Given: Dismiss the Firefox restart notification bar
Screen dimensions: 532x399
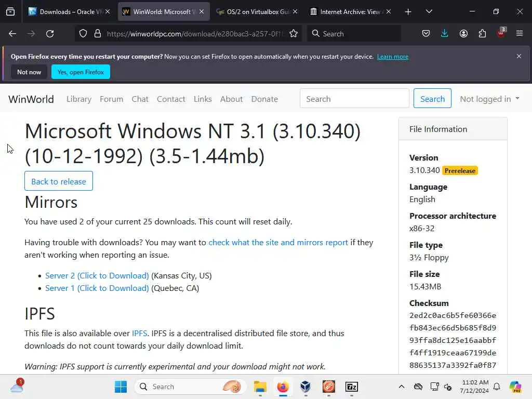Looking at the screenshot, I should coord(519,56).
